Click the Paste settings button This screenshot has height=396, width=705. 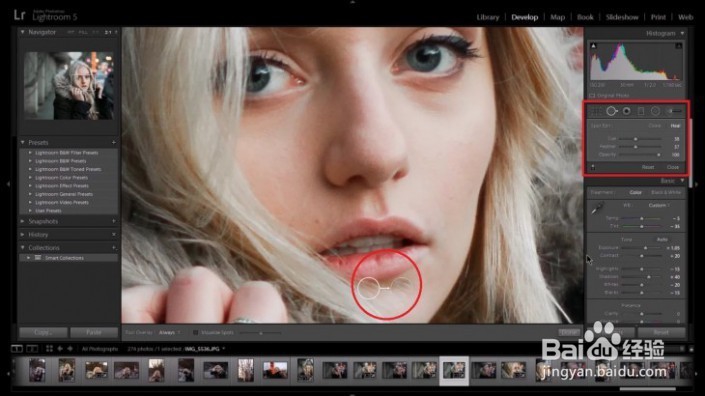coord(94,333)
